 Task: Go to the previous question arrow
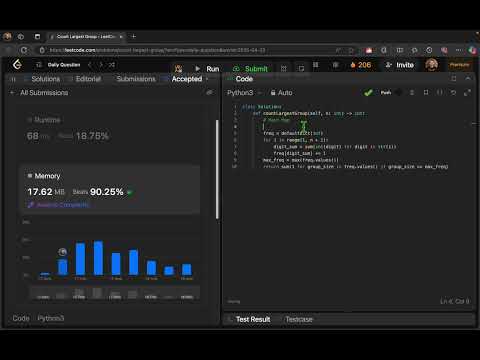tap(90, 65)
